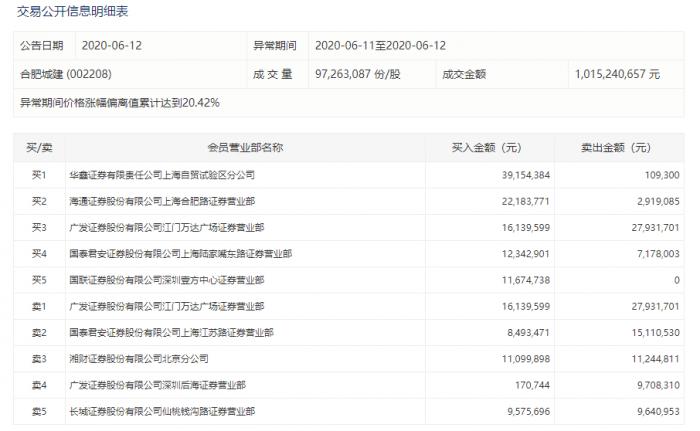Select the 买3 row label
The height and width of the screenshot is (431, 700).
(x=39, y=228)
